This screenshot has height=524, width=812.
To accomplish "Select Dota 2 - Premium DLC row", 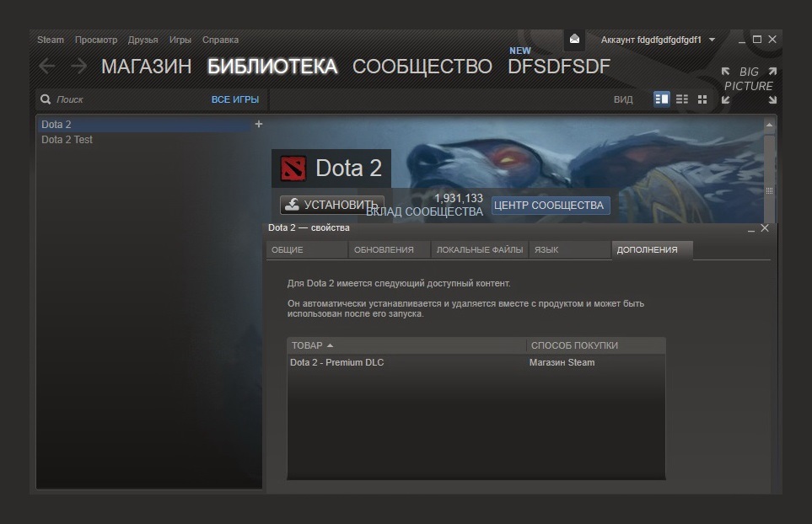I will pos(476,362).
